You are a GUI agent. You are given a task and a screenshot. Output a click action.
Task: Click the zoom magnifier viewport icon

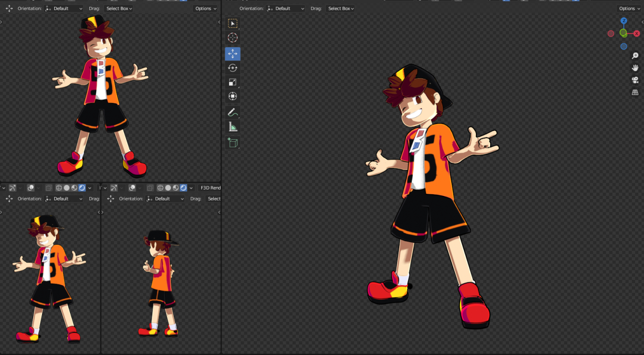(635, 56)
